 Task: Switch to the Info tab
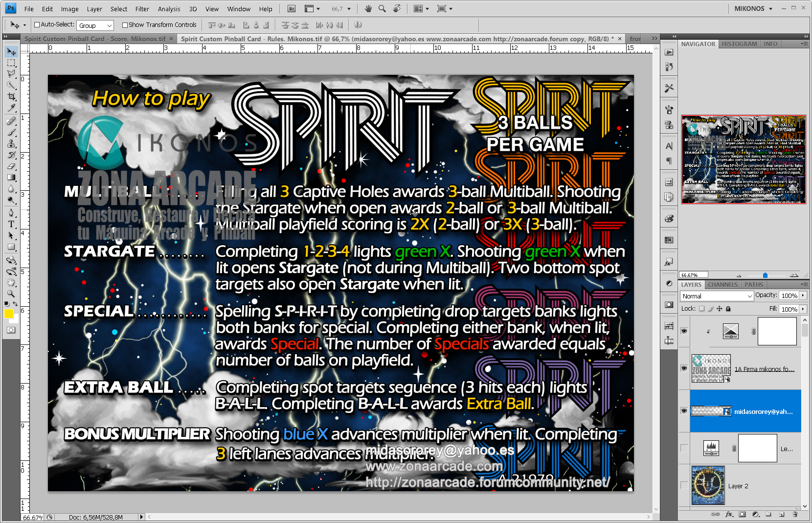770,44
